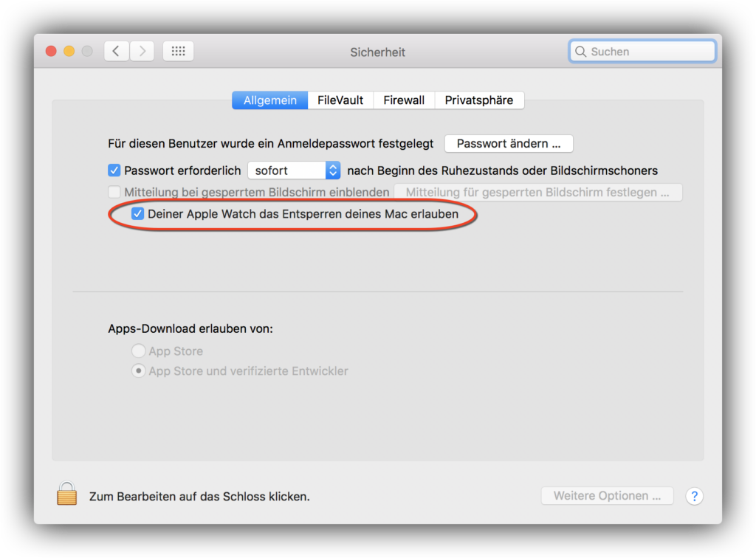Screen dimensions: 756x558
Task: Show all preferences via grid icon
Action: pos(178,52)
